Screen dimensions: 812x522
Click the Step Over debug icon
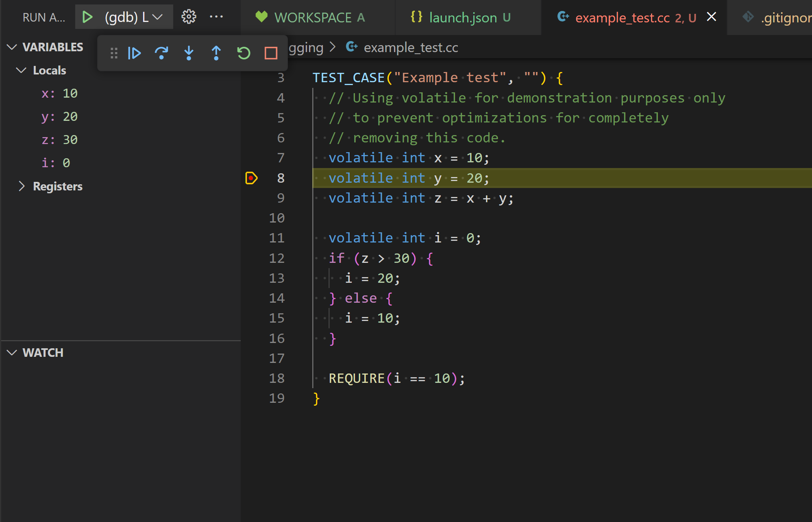(161, 53)
